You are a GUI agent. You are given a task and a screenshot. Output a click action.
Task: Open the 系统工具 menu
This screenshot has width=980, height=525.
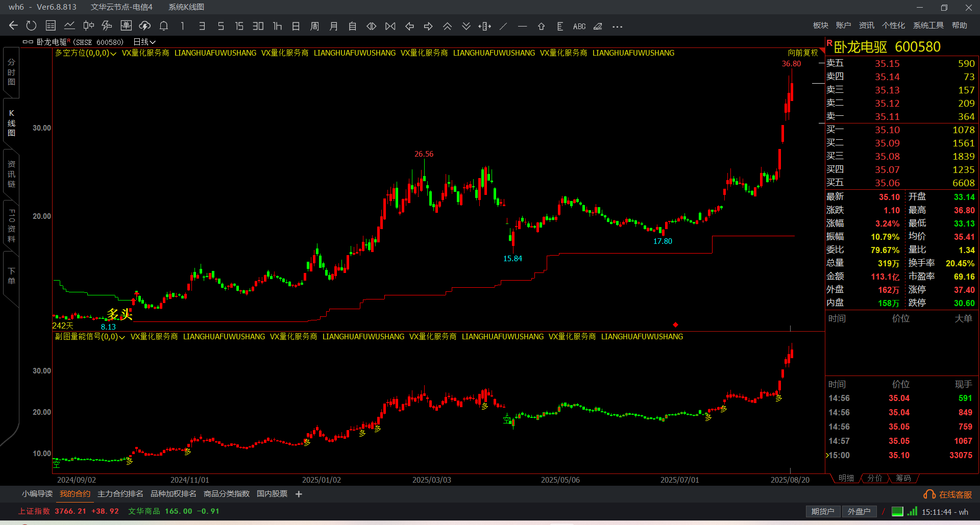928,26
